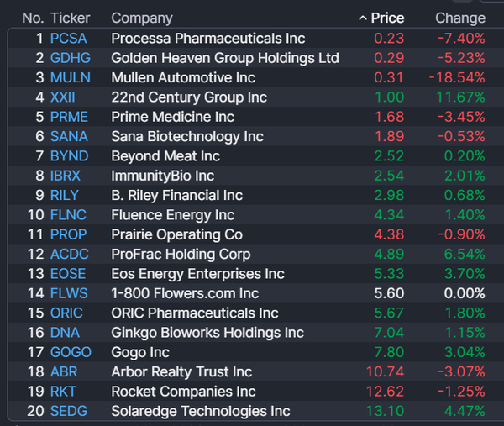Open the GDHG ticker link

pyautogui.click(x=70, y=58)
